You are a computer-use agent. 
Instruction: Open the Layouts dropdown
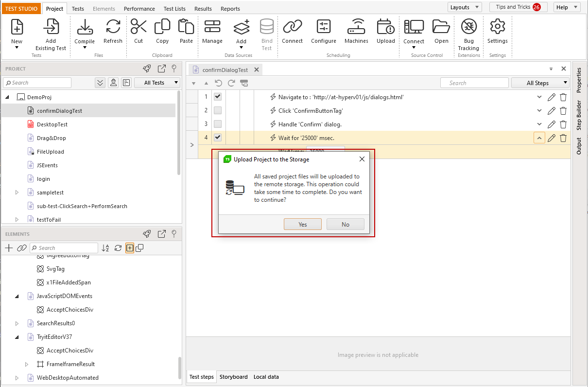(465, 7)
